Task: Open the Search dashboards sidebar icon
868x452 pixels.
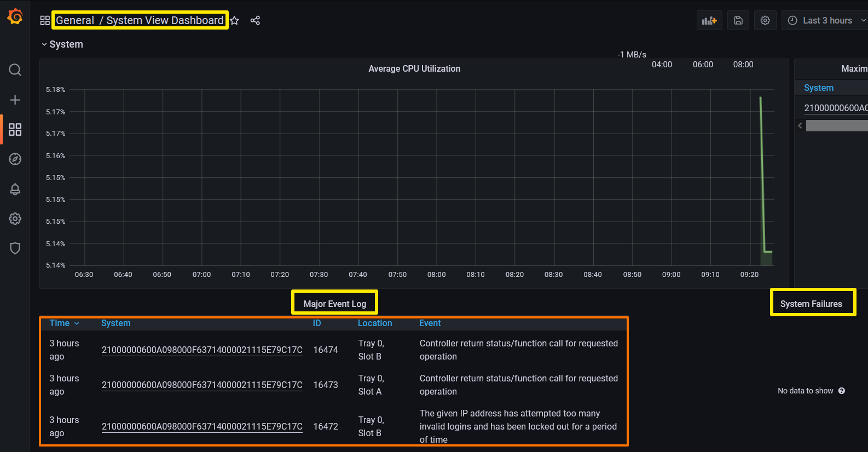Action: point(15,70)
